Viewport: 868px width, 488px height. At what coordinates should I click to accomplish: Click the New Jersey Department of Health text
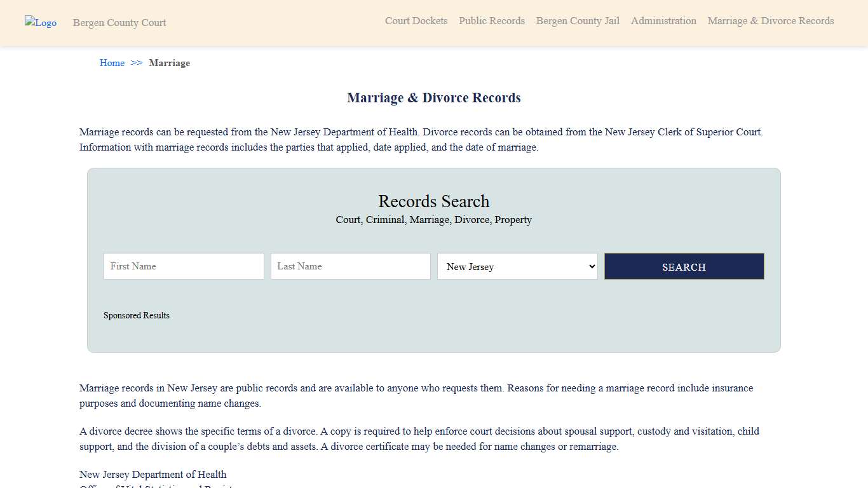[x=153, y=474]
